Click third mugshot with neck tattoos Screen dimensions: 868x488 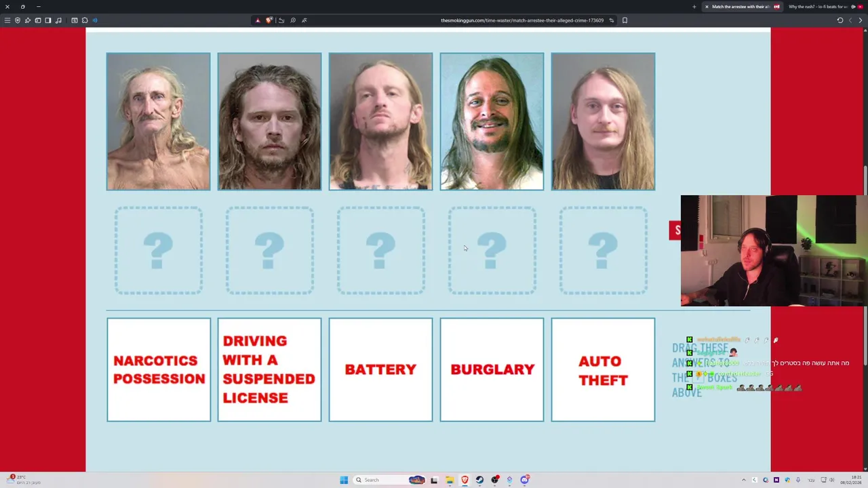tap(380, 121)
